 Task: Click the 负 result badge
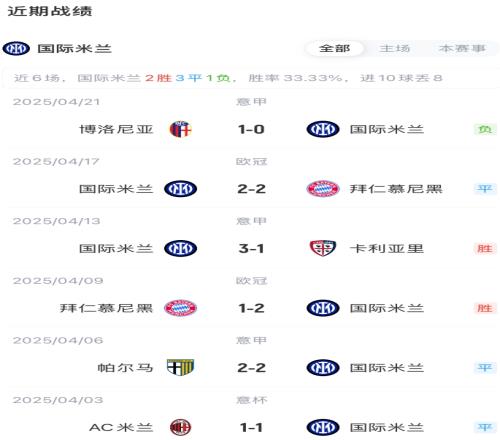(x=485, y=129)
